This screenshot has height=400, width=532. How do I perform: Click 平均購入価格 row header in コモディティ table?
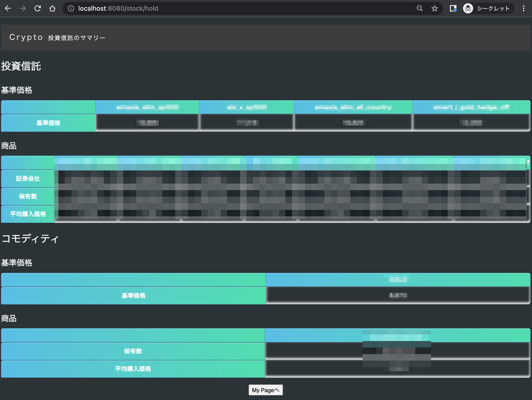click(133, 369)
